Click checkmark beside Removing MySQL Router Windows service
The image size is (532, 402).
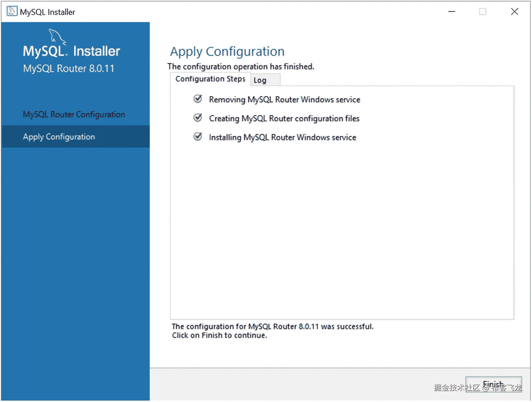[198, 99]
